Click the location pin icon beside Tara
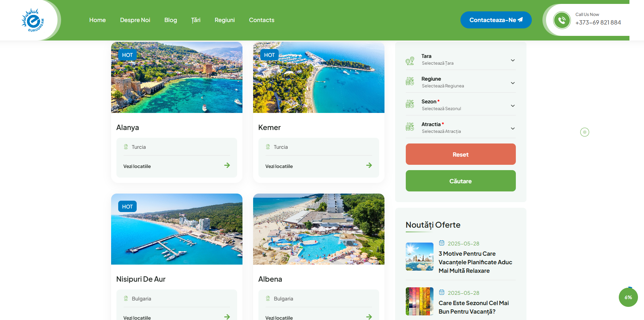The width and height of the screenshot is (644, 320). pos(410,61)
